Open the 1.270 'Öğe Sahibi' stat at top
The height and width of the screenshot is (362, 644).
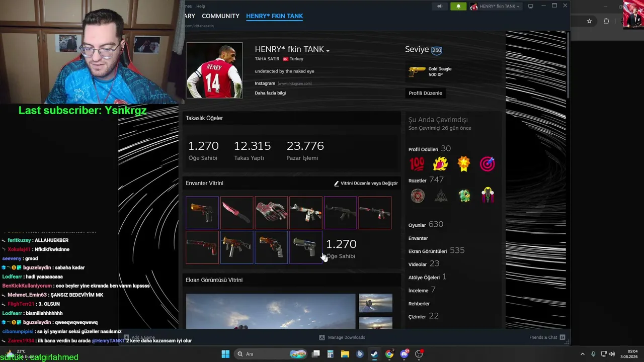point(203,150)
